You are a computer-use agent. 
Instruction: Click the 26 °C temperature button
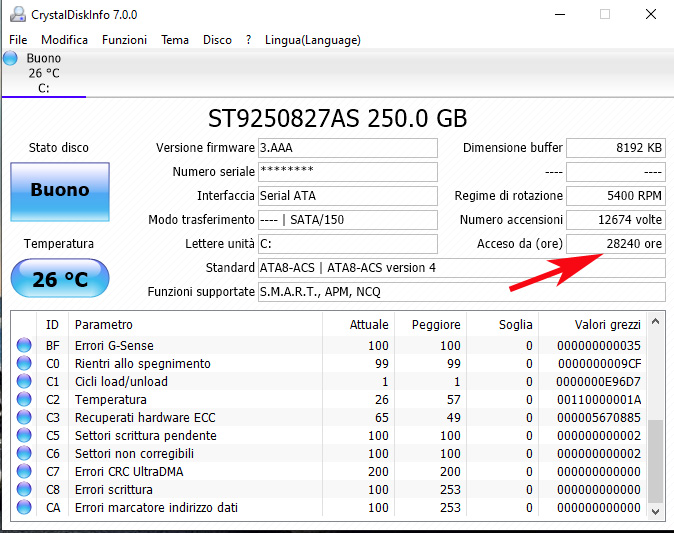click(60, 279)
